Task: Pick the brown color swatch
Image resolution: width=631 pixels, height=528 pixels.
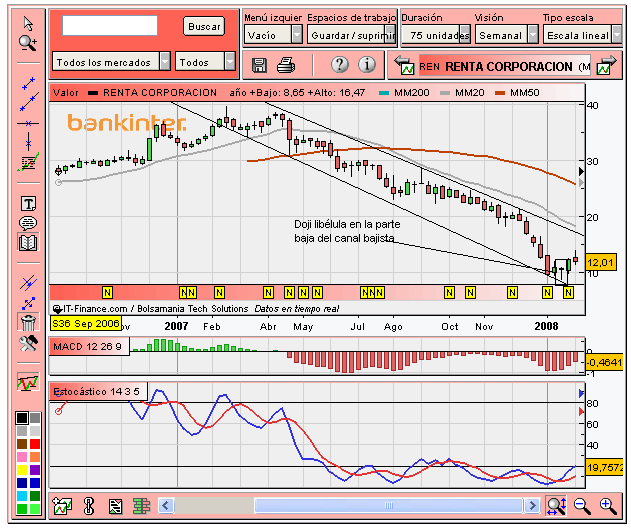Action: click(x=22, y=444)
